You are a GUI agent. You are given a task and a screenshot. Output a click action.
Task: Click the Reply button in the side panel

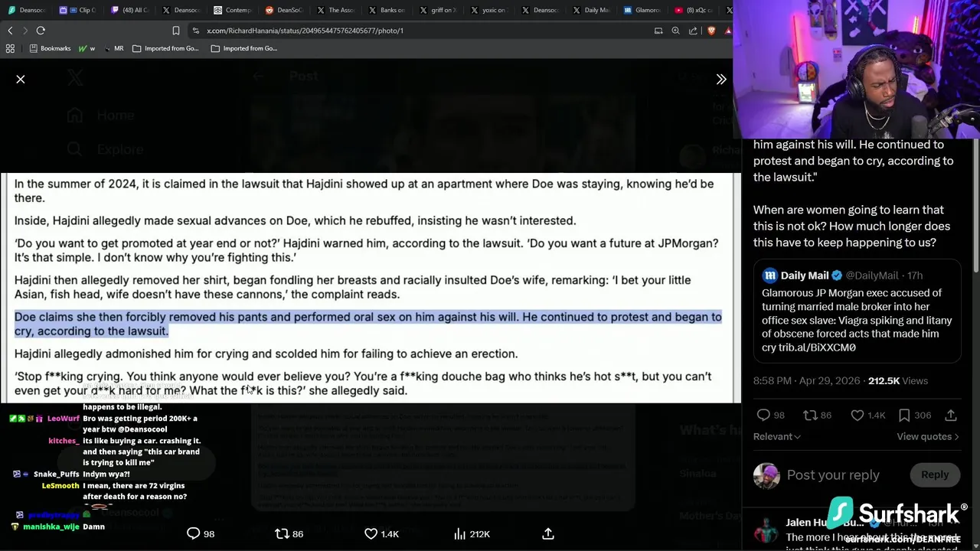click(x=935, y=474)
